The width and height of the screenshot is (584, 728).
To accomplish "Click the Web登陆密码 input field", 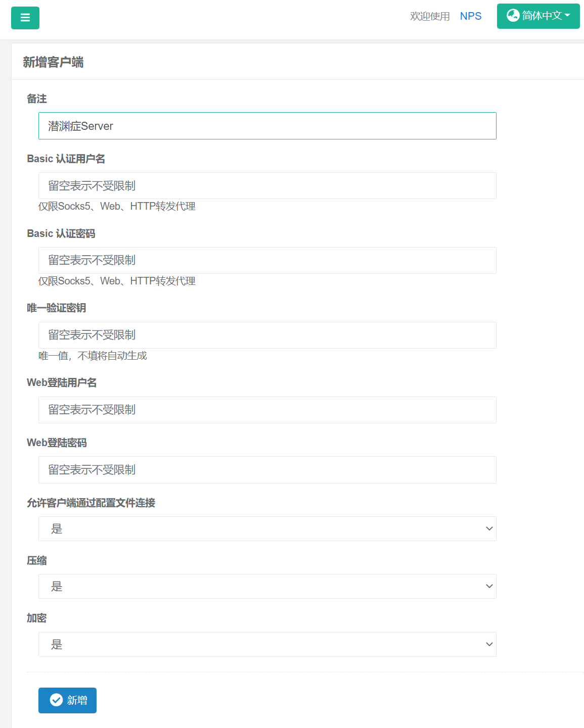I will (267, 470).
